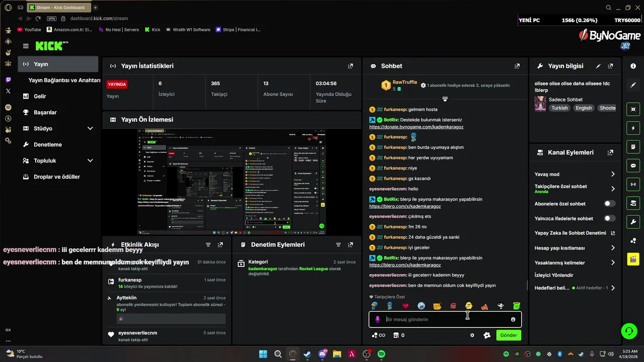The width and height of the screenshot is (644, 362).
Task: Open Denetim Eylemleri filter options
Action: click(338, 245)
